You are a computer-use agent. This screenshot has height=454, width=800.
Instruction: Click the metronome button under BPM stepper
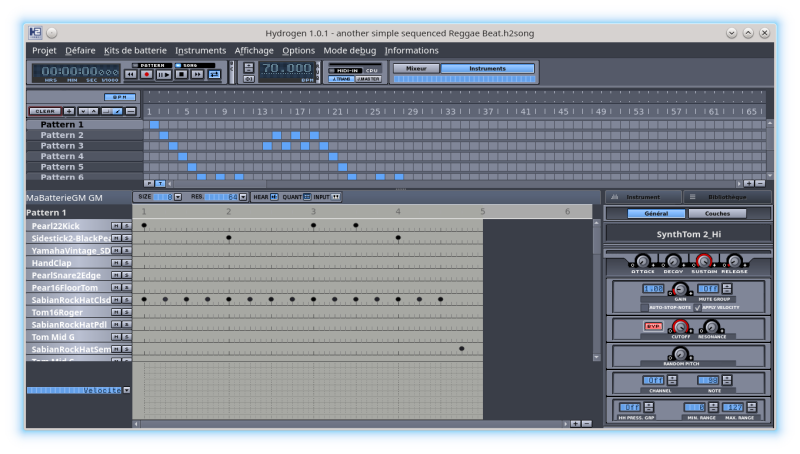tap(249, 79)
